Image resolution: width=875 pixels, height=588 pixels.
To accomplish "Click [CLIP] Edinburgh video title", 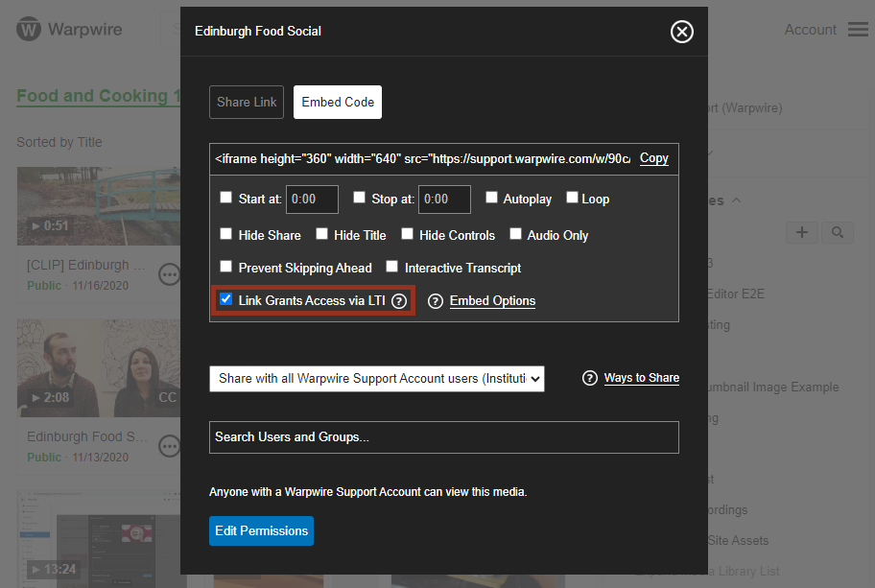I will pyautogui.click(x=85, y=265).
